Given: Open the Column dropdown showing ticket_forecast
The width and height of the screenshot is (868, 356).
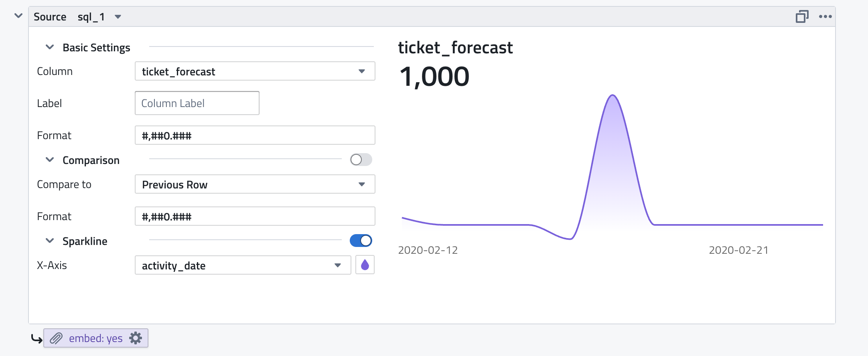Looking at the screenshot, I should coord(255,71).
